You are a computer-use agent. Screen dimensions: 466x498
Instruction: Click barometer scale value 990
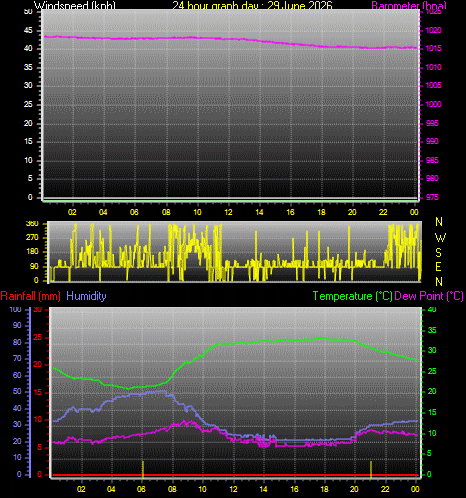point(432,141)
